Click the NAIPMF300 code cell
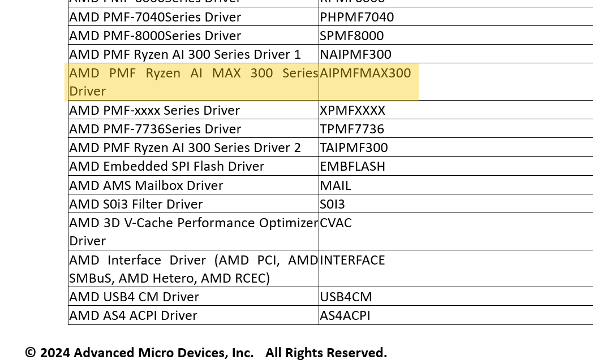Viewport: 593px width, 364px height. [355, 54]
